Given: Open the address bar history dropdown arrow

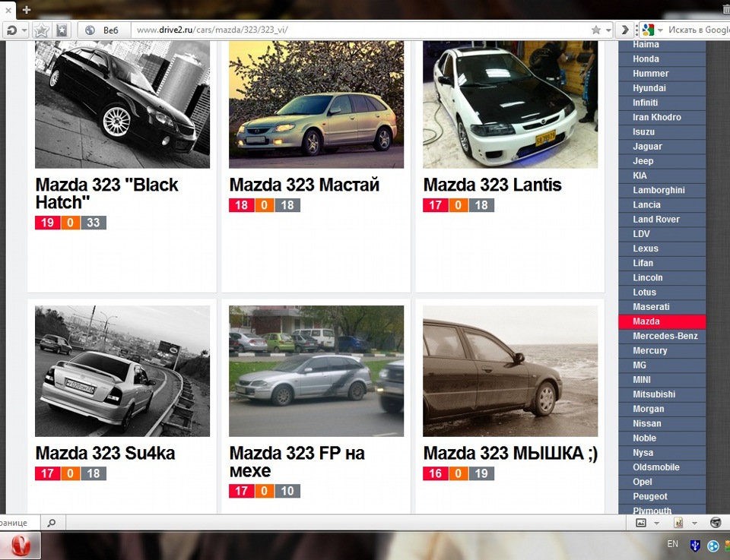Looking at the screenshot, I should pyautogui.click(x=608, y=30).
